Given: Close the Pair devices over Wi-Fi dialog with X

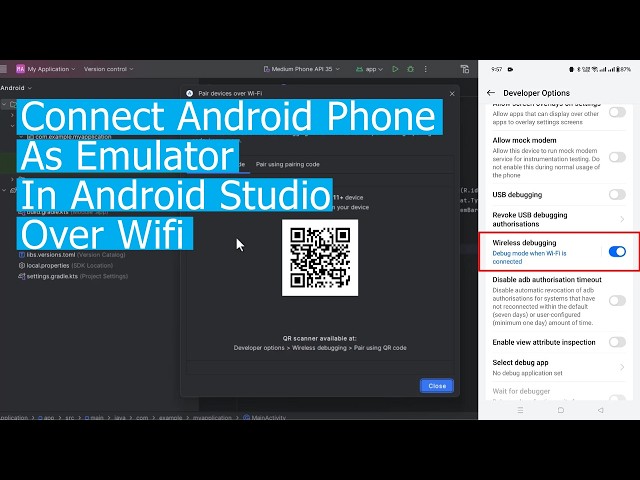Looking at the screenshot, I should [x=452, y=93].
